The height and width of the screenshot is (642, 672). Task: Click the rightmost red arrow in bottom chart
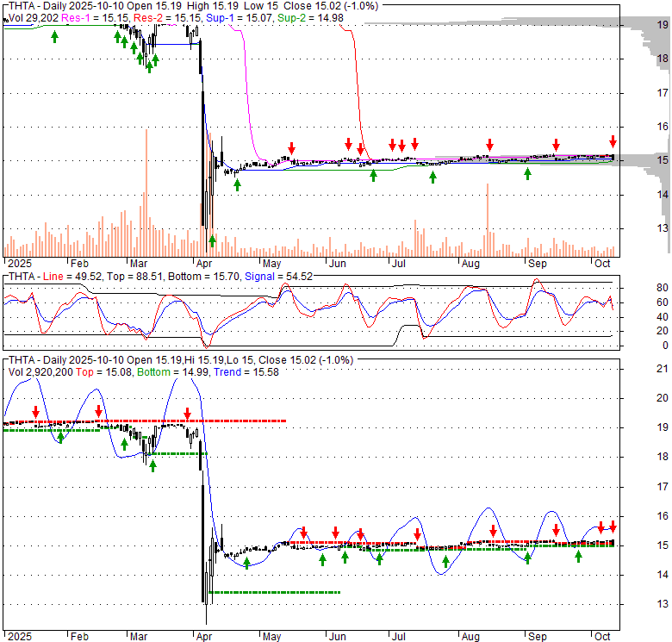point(613,526)
